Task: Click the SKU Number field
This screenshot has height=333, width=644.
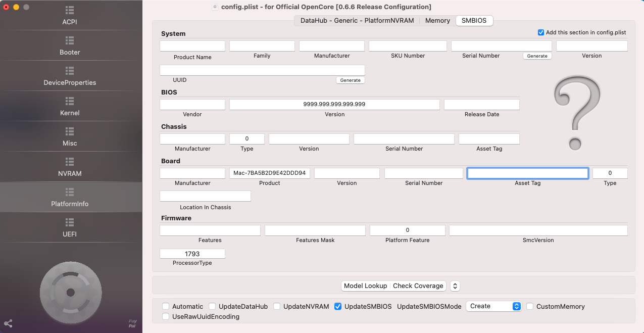Action: [x=408, y=46]
